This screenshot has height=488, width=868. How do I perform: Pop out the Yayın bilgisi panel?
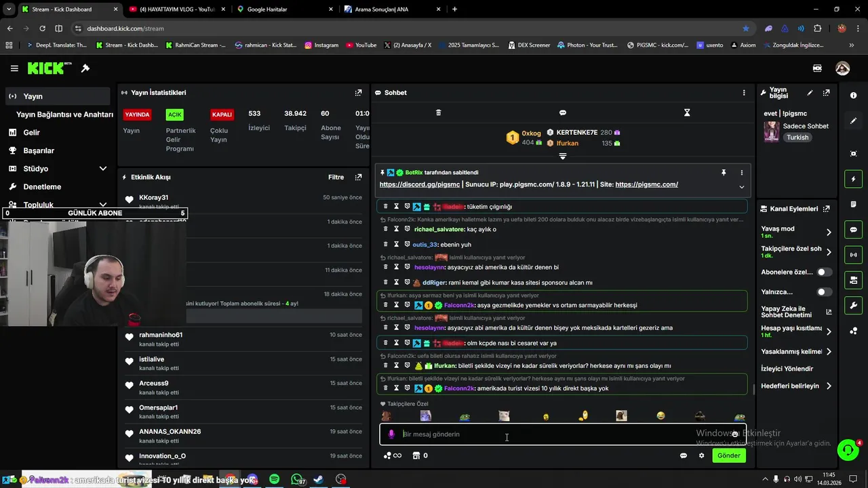pos(826,93)
